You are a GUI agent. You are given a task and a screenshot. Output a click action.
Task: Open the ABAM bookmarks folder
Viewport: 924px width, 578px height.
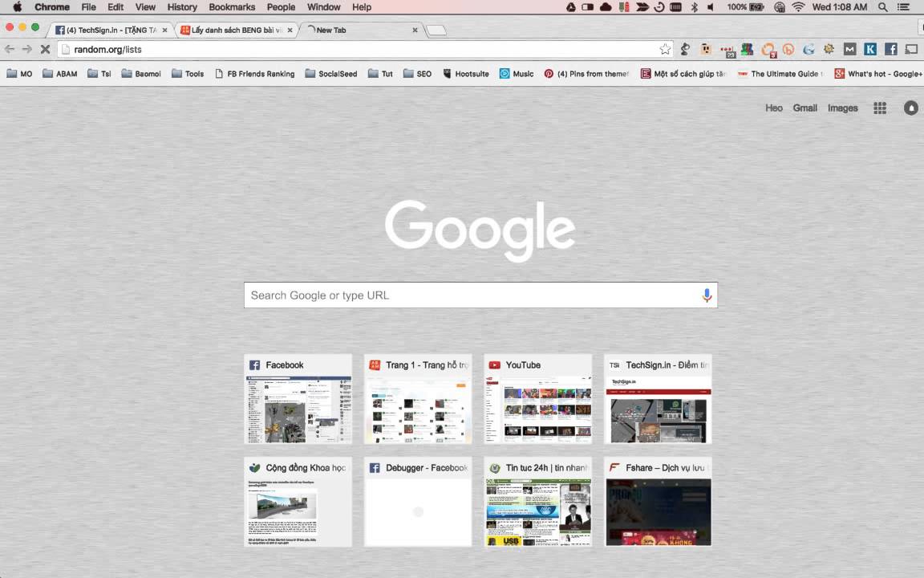point(60,74)
